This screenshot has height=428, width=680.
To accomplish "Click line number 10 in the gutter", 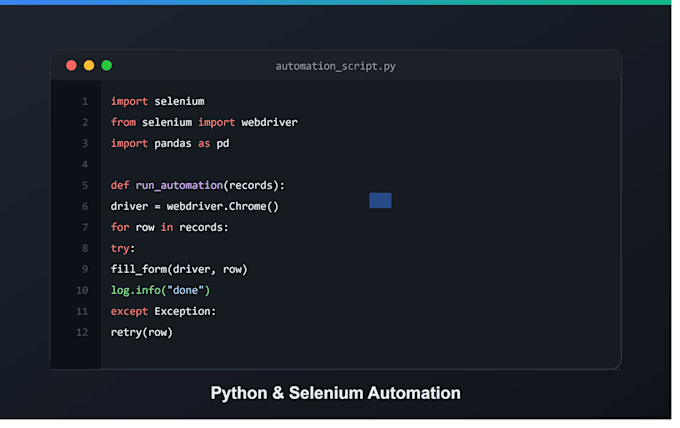I will [82, 291].
